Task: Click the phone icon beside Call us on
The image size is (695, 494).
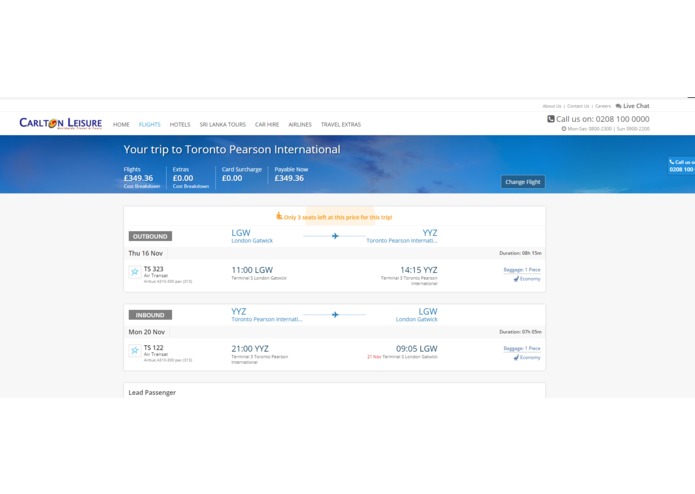Action: click(551, 119)
